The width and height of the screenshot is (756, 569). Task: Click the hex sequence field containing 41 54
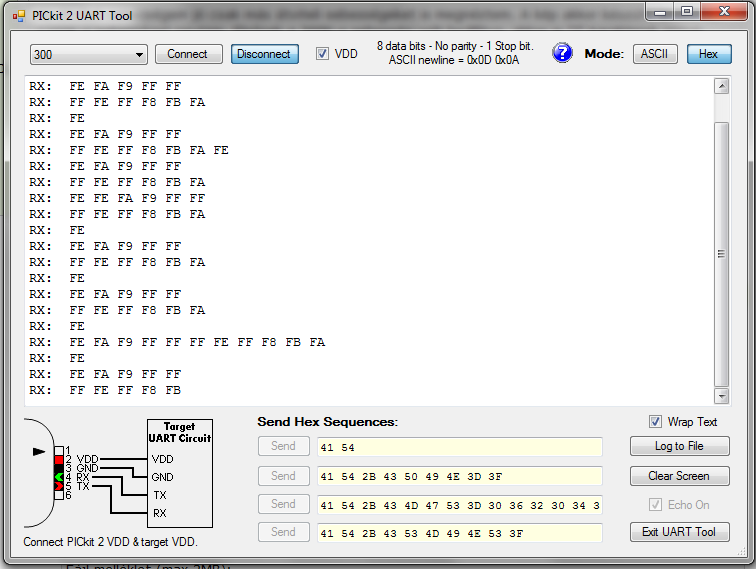tap(459, 447)
